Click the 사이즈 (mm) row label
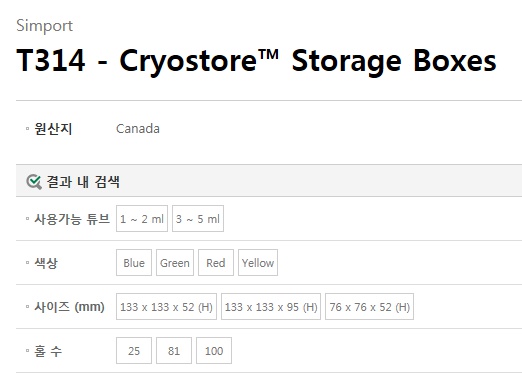Viewport: 522px width, 385px height. click(x=69, y=307)
